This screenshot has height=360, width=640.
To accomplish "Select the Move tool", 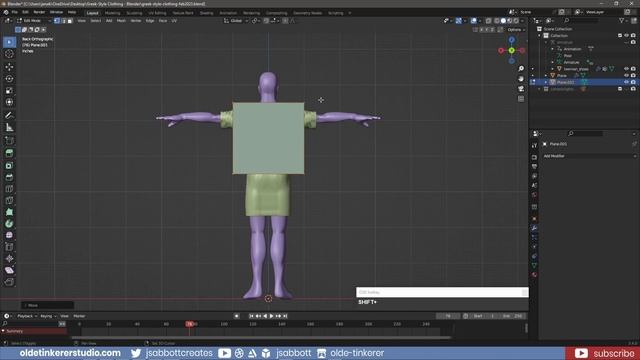I will pyautogui.click(x=9, y=67).
